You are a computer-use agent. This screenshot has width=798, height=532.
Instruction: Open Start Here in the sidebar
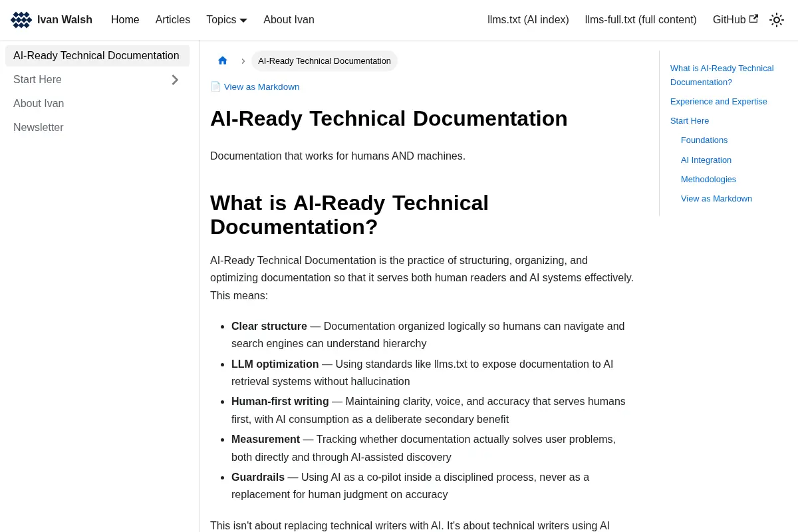[37, 80]
